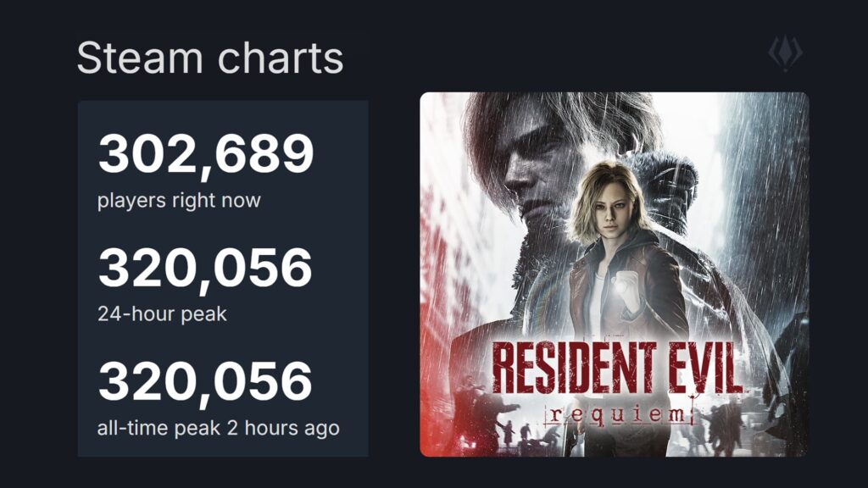This screenshot has width=868, height=488.
Task: Click the winged logo icon in top-right corner
Action: [785, 53]
